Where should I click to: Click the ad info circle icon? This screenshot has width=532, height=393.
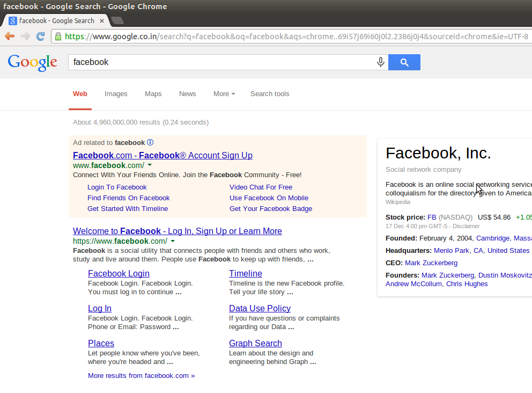tap(150, 142)
